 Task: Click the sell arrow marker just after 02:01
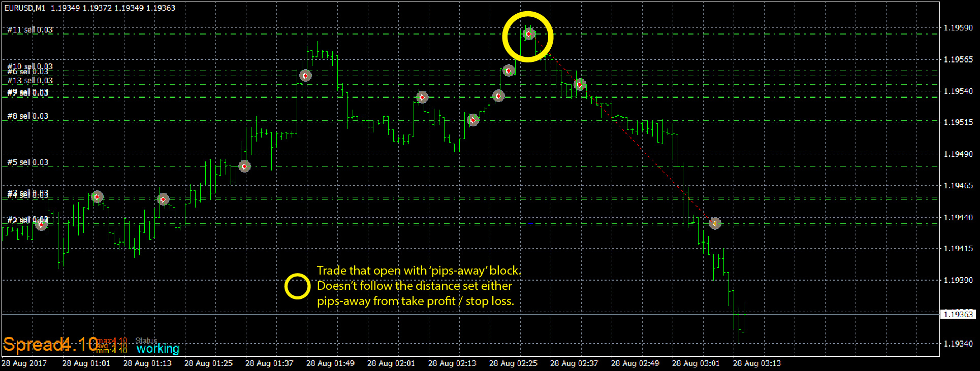[x=422, y=97]
